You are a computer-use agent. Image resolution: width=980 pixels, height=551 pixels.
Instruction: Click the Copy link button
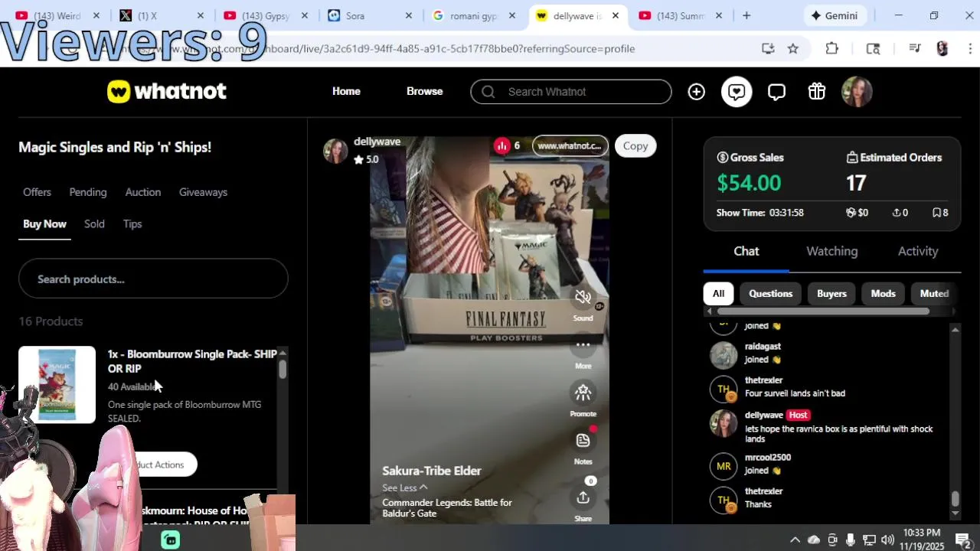click(635, 146)
